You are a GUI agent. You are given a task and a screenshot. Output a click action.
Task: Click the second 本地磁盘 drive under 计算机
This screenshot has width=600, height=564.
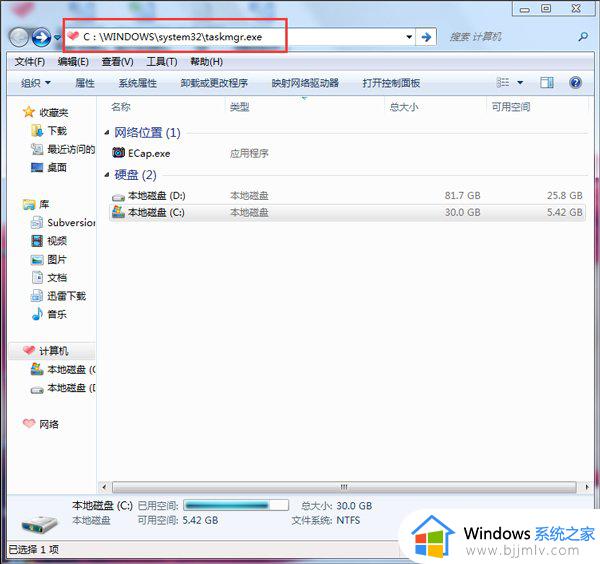point(71,388)
